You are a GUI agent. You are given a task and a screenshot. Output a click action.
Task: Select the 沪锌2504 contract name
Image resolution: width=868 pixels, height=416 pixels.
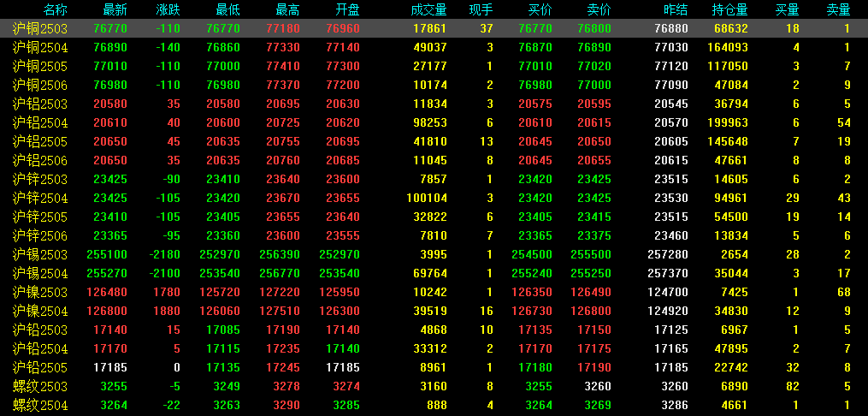coord(40,199)
